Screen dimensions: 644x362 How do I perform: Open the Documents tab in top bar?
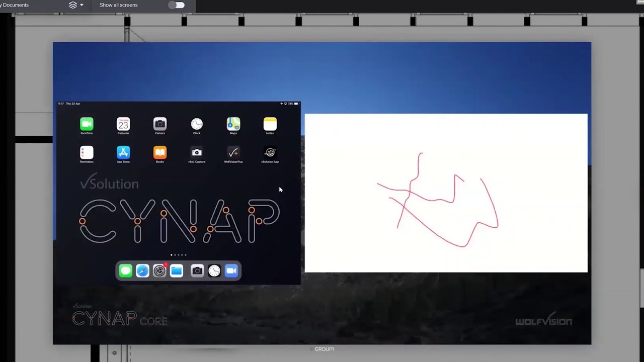(15, 5)
